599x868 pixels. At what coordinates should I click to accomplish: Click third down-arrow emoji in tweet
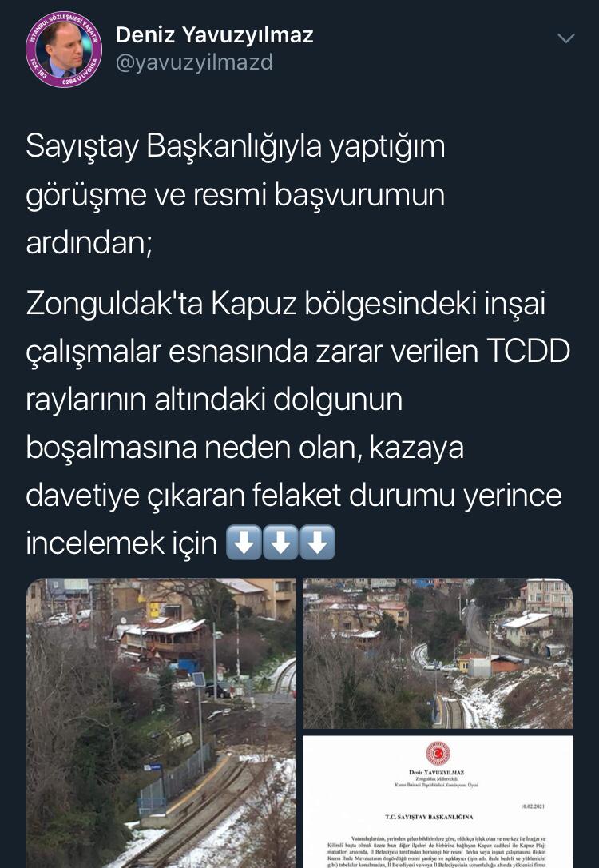(318, 543)
